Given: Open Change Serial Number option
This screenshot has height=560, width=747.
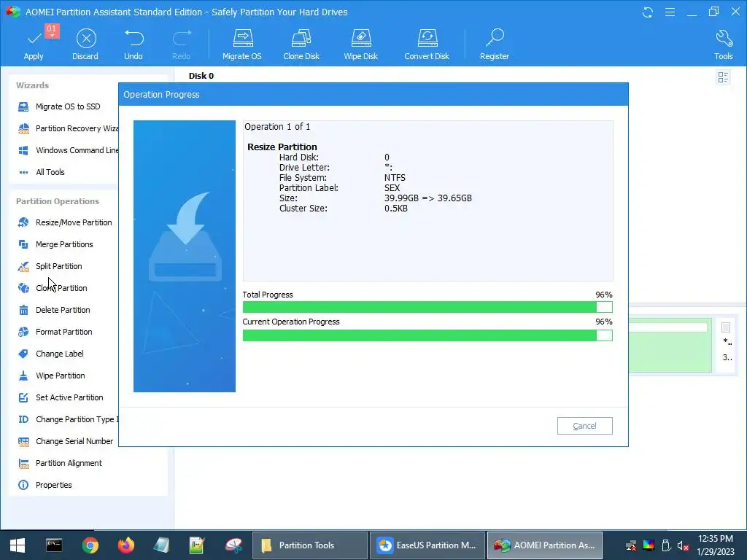Looking at the screenshot, I should tap(66, 441).
